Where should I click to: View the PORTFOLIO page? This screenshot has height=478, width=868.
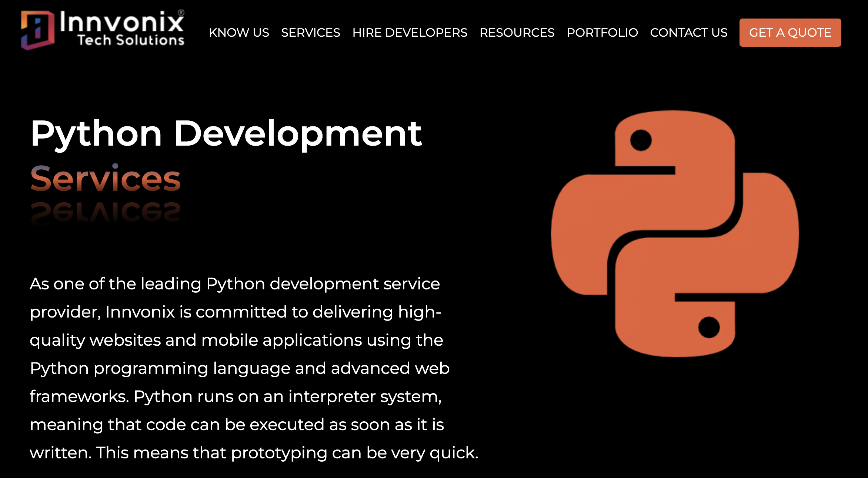pos(602,33)
